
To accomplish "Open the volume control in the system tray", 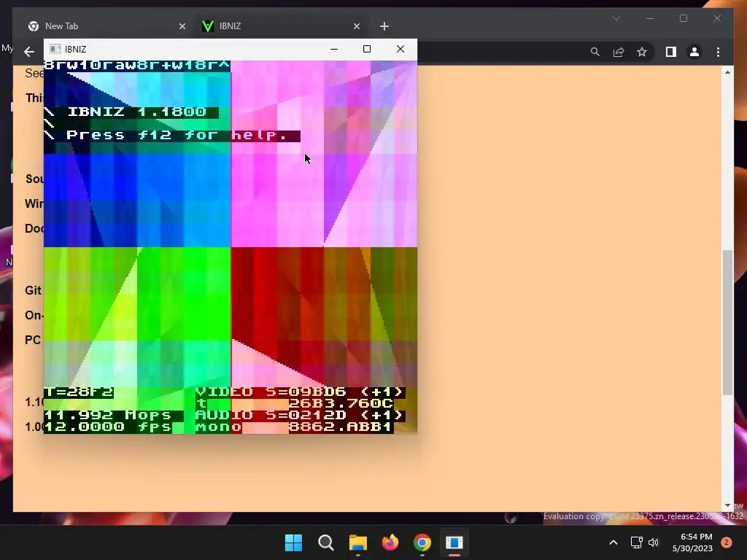I will pos(654,542).
